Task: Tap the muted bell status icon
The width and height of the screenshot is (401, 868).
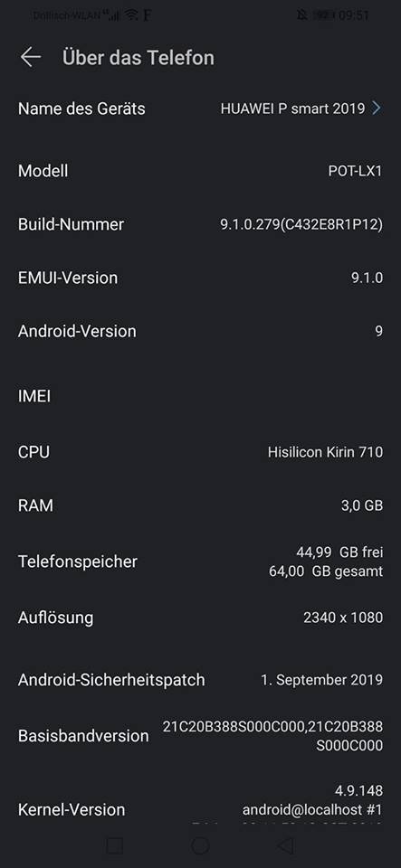Action: point(301,15)
